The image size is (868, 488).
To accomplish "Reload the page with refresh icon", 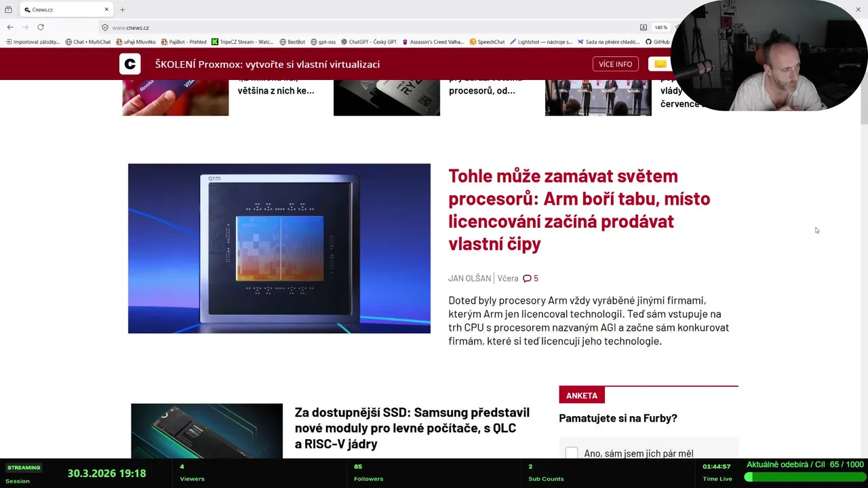I will [x=41, y=27].
